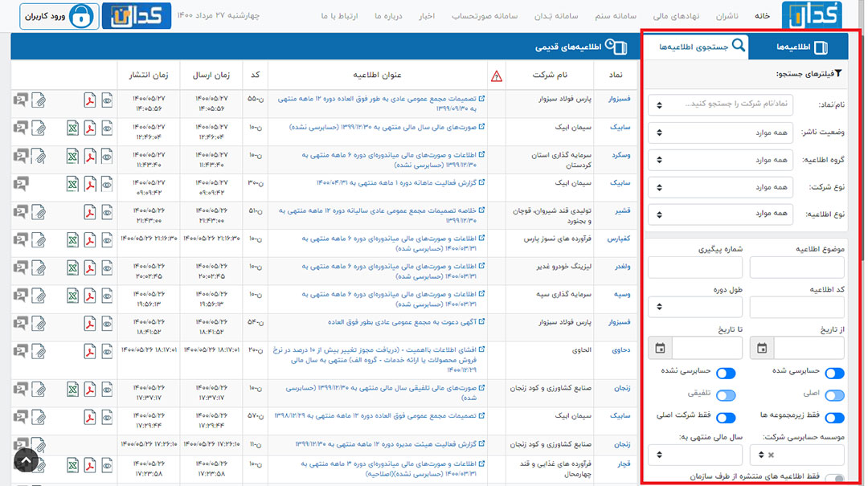View announcement for وسکرد via eye icon
868x486 pixels.
point(107,156)
